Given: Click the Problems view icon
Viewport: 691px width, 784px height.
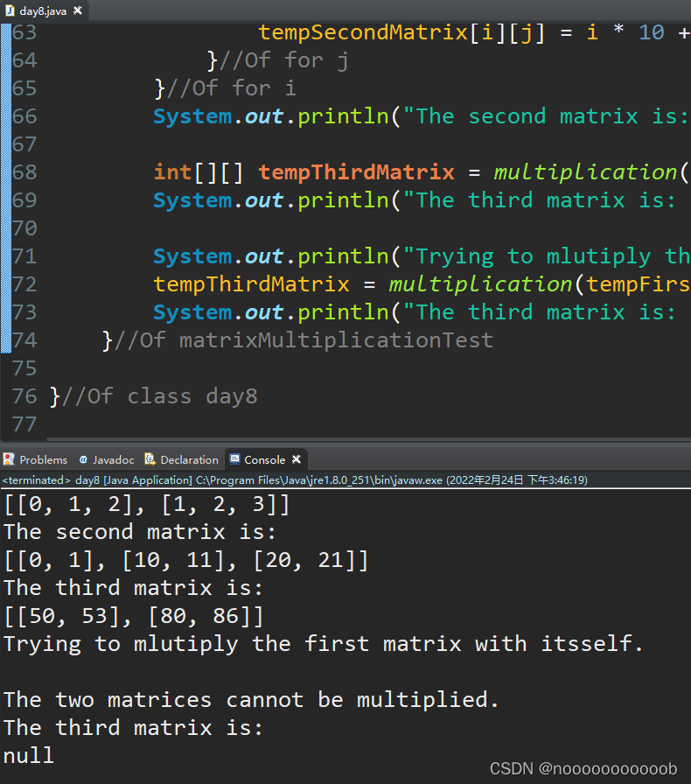Looking at the screenshot, I should [9, 459].
